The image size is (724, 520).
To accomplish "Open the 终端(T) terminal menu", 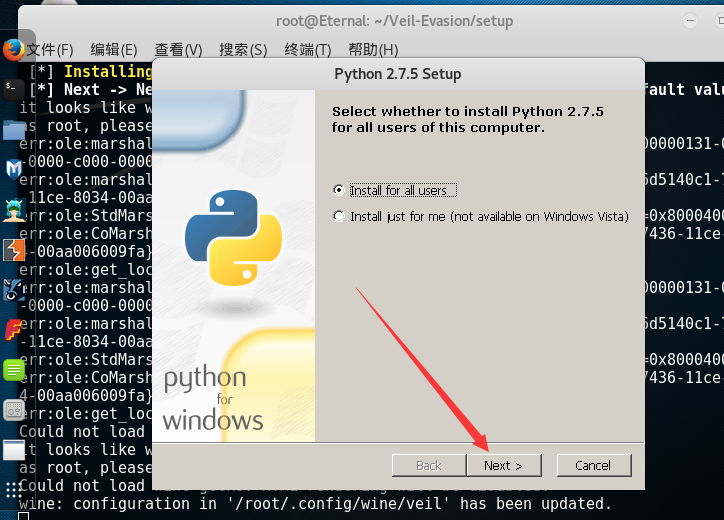I will (x=308, y=49).
